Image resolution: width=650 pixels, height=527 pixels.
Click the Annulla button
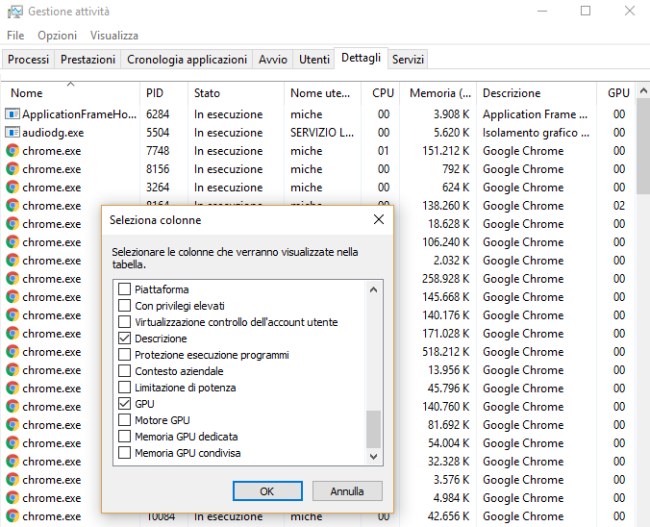(346, 491)
